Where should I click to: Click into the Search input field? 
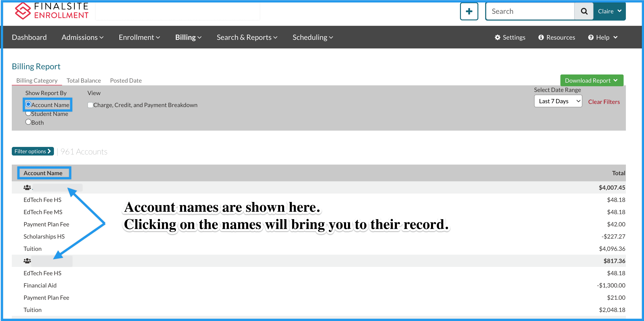pyautogui.click(x=530, y=11)
